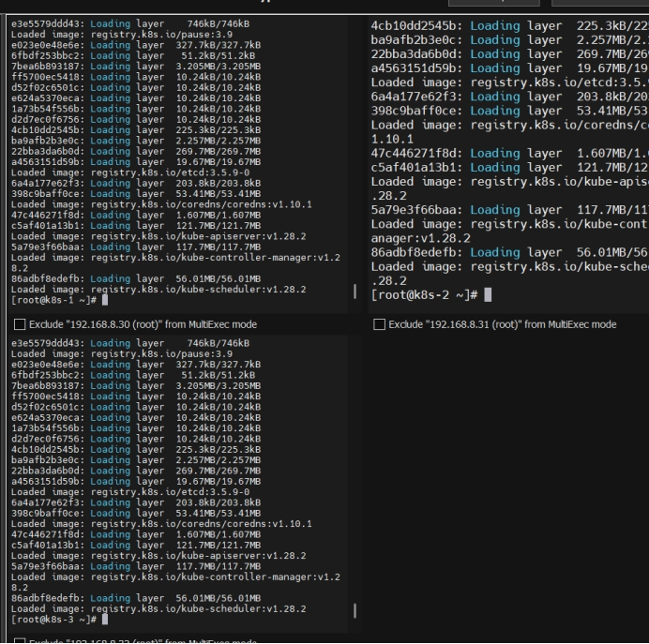Image resolution: width=649 pixels, height=644 pixels.
Task: Click layer 4cb10dd2545b line in k8s-2 terminal
Action: pos(510,25)
